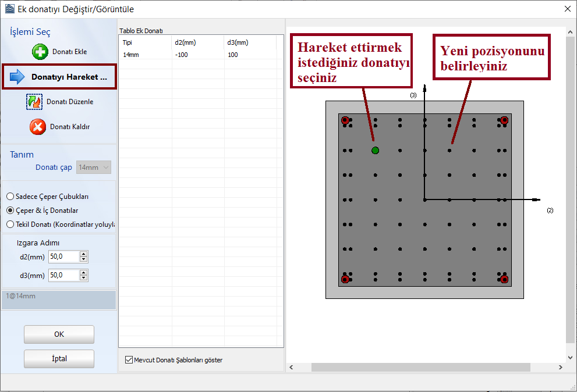Viewport: 577px width, 392px height.
Task: Decrease d3 grid step with down arrow
Action: tap(84, 278)
